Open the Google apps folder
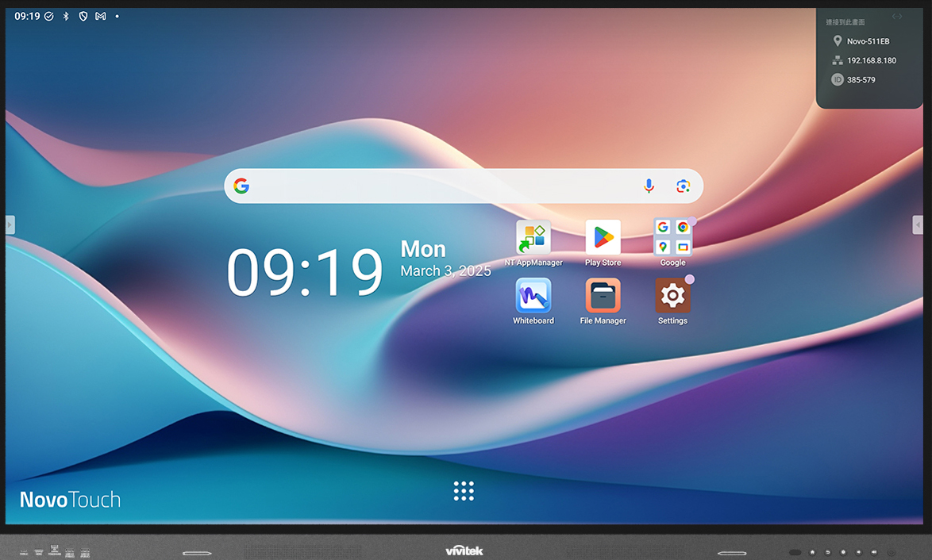The height and width of the screenshot is (560, 932). [x=672, y=238]
